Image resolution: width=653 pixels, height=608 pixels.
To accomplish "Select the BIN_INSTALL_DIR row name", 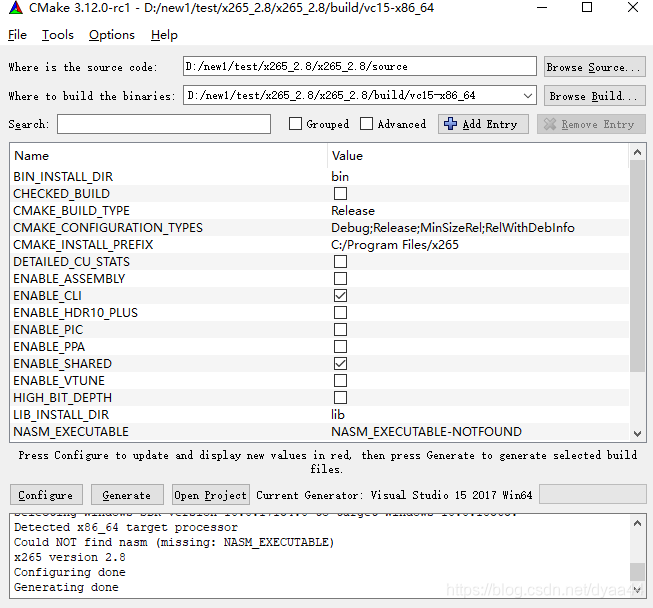I will 63,177.
